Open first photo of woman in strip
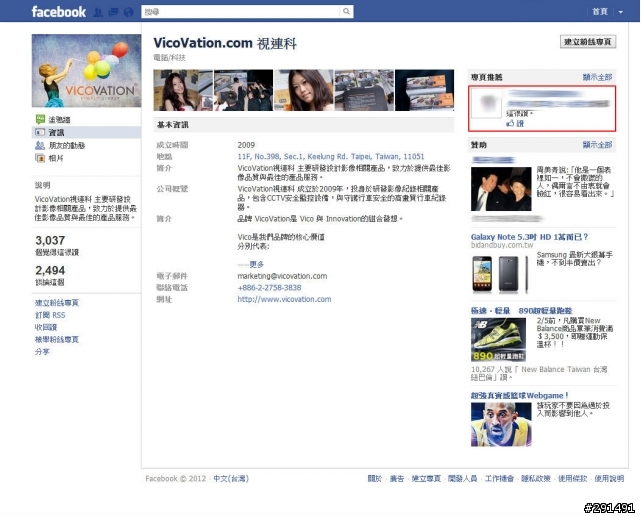 183,90
